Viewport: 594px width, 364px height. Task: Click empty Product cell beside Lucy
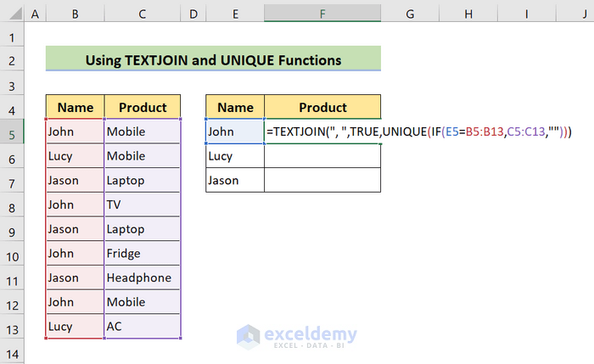pos(322,156)
